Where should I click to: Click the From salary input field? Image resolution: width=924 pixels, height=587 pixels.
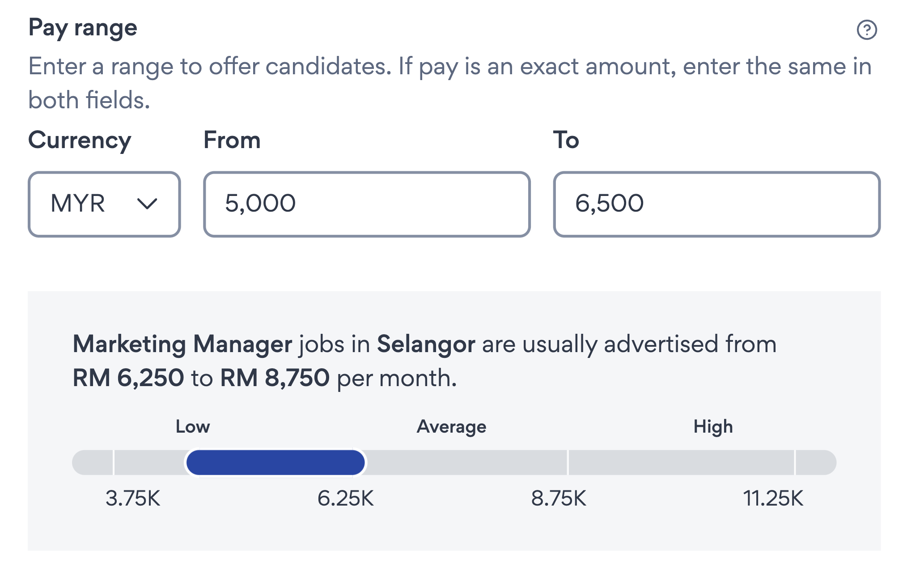(367, 204)
